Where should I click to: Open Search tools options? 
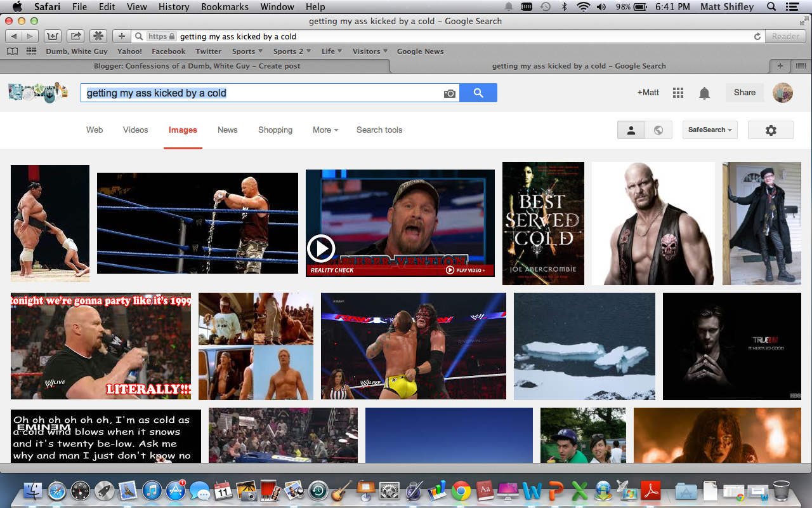click(x=379, y=130)
